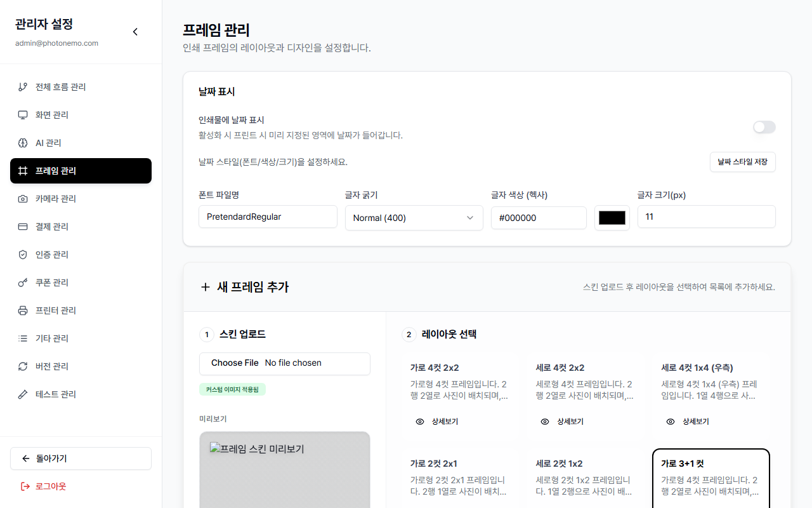
Task: Click the key icon for 쿠폰 관리
Action: coord(23,283)
